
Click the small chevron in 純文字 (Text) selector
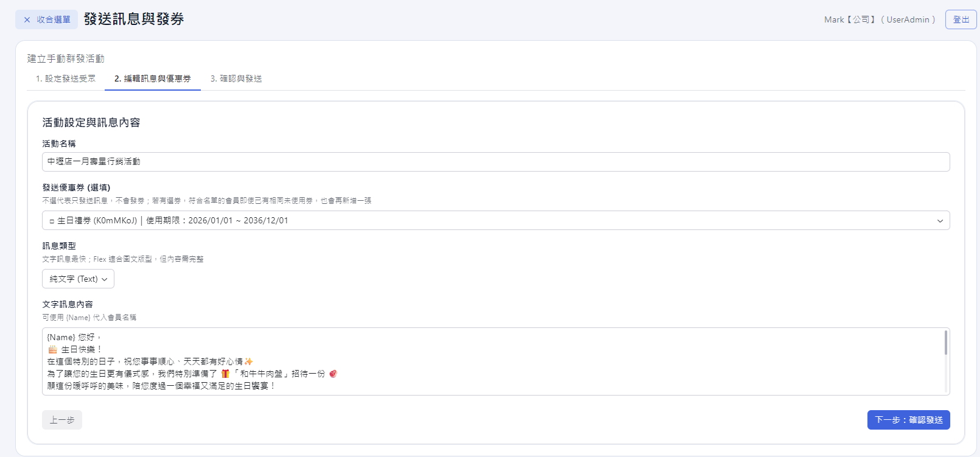(105, 279)
